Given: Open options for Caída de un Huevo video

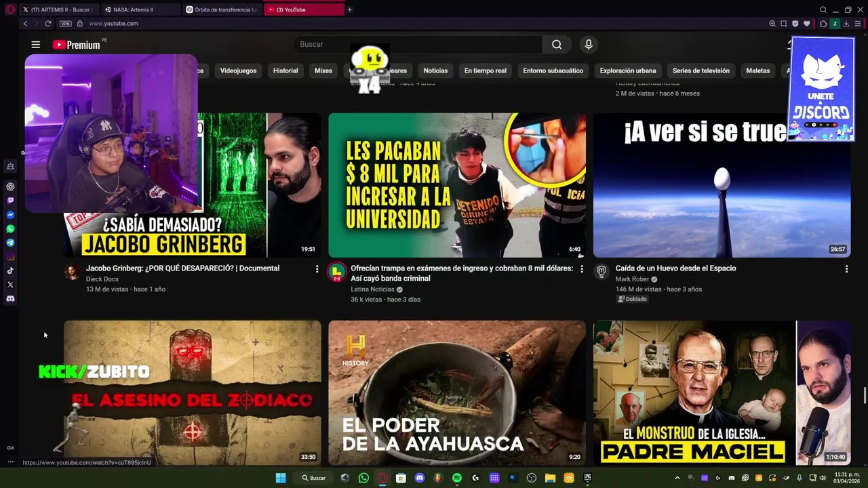Looking at the screenshot, I should tap(846, 269).
